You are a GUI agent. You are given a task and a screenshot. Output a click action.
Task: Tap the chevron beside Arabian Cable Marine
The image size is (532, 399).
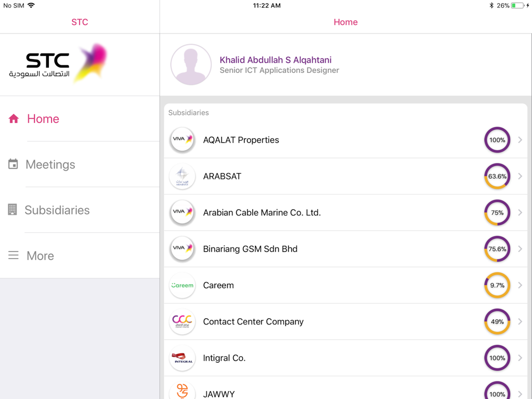[520, 213]
